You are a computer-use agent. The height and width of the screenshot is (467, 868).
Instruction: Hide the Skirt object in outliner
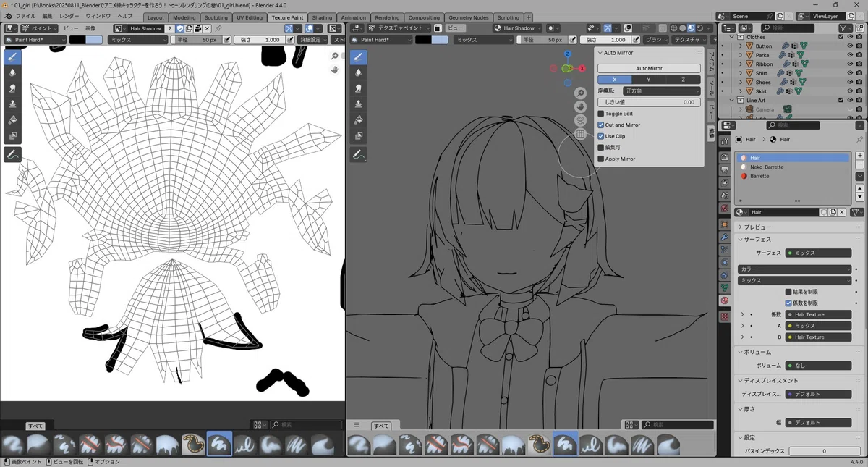click(x=850, y=91)
